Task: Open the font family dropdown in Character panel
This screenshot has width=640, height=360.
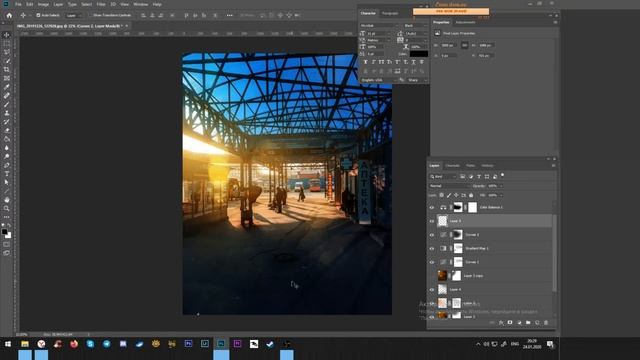Action: [379, 25]
